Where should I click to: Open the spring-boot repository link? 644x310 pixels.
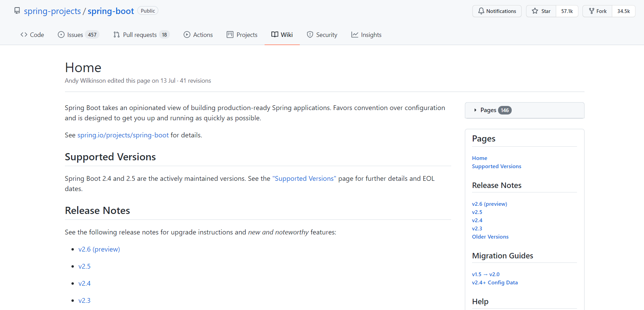[x=111, y=11]
